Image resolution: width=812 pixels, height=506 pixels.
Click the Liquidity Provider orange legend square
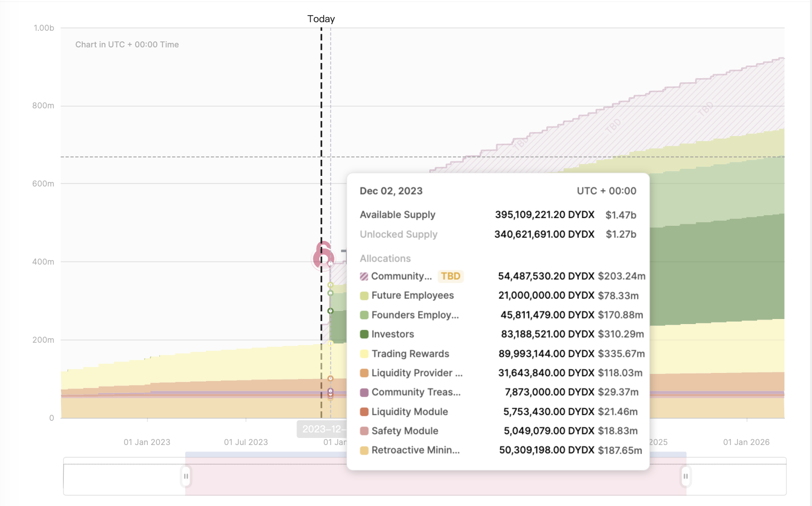pyautogui.click(x=364, y=373)
